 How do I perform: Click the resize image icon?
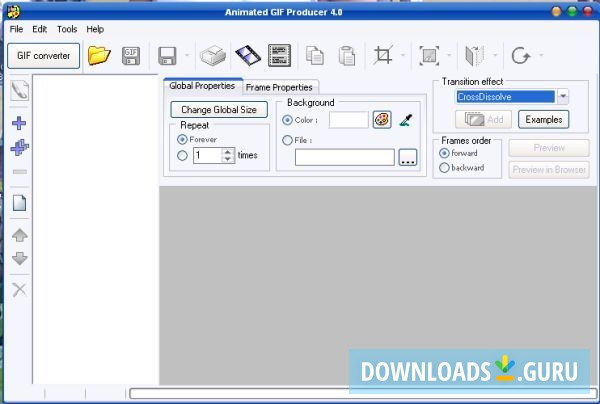point(429,56)
